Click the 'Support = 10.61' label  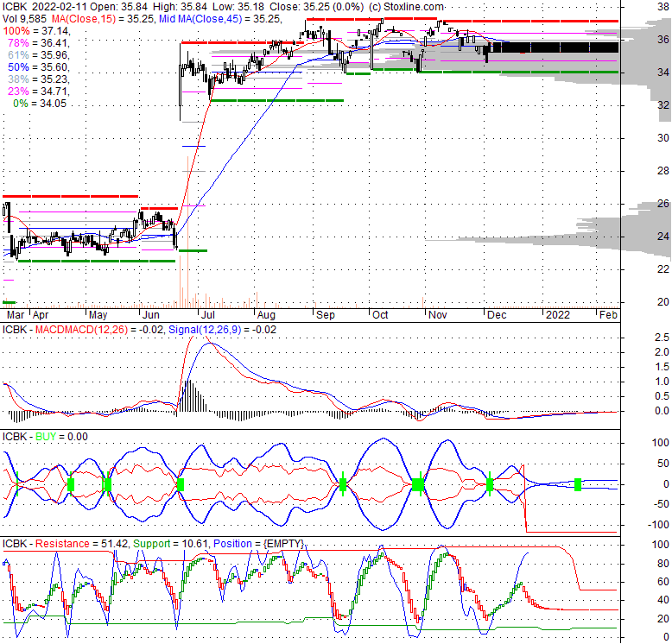coord(170,543)
